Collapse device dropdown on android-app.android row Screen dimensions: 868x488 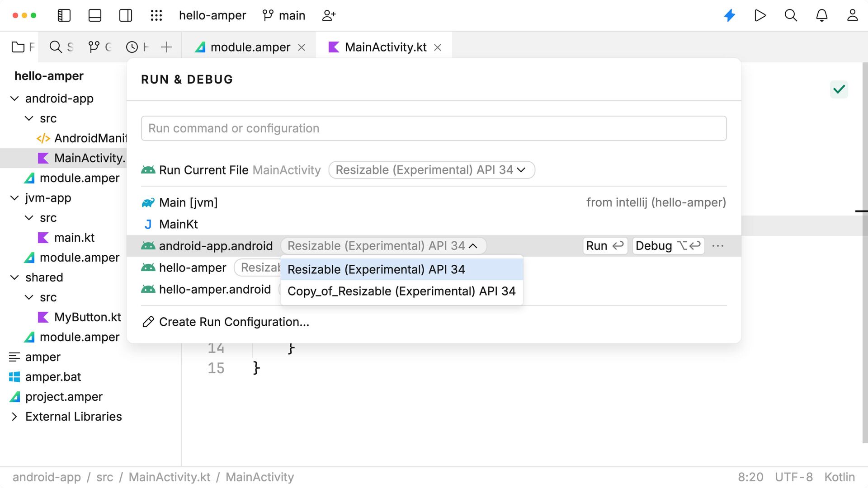click(383, 246)
